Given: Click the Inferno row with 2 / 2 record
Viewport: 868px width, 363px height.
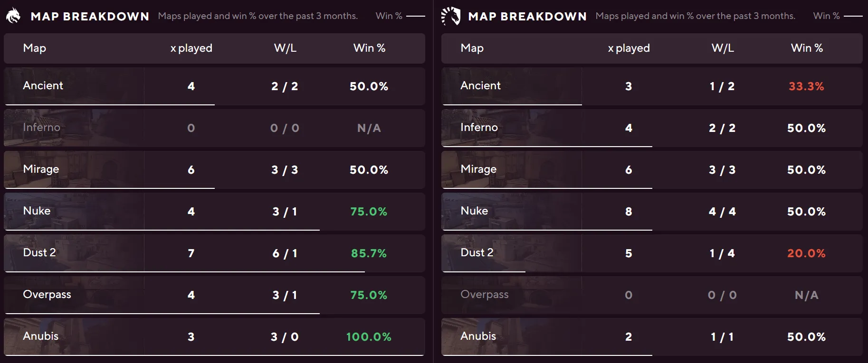Looking at the screenshot, I should pos(652,128).
